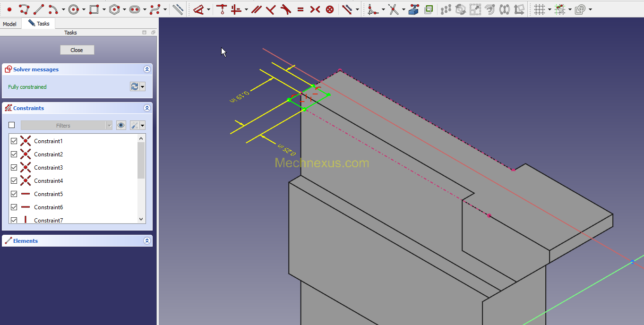This screenshot has height=325, width=644.
Task: Select the Create B-spline tool
Action: [x=155, y=9]
